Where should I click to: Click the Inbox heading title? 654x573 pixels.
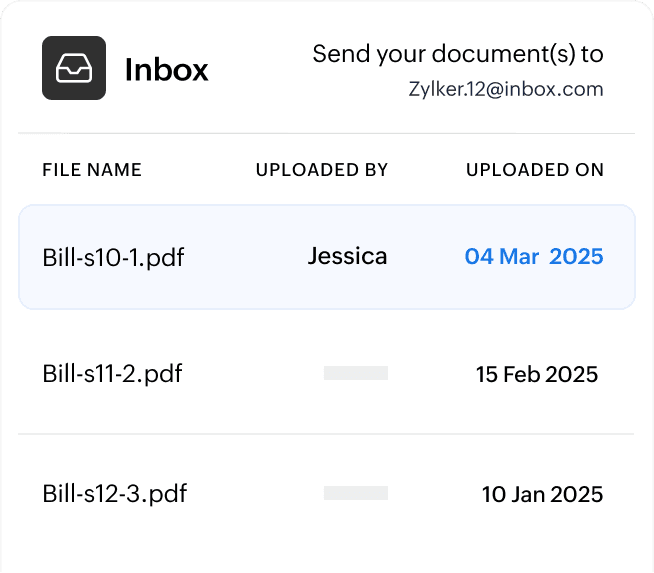pyautogui.click(x=166, y=70)
